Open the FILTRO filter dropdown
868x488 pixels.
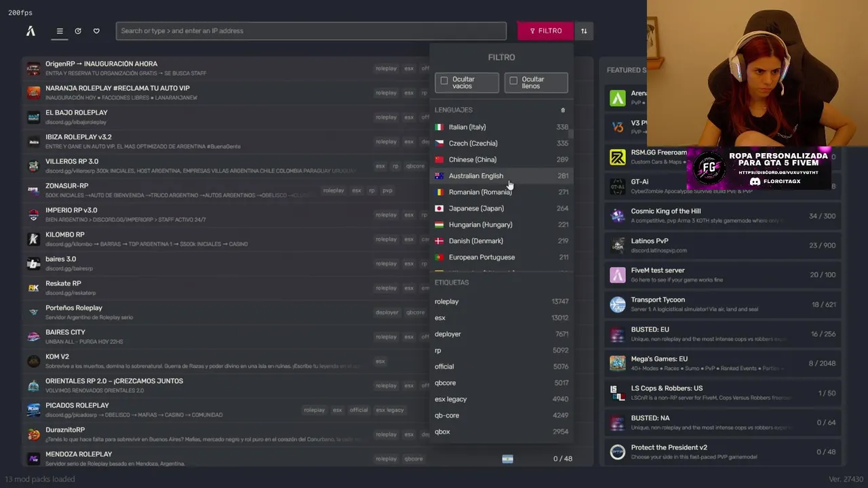coord(545,31)
